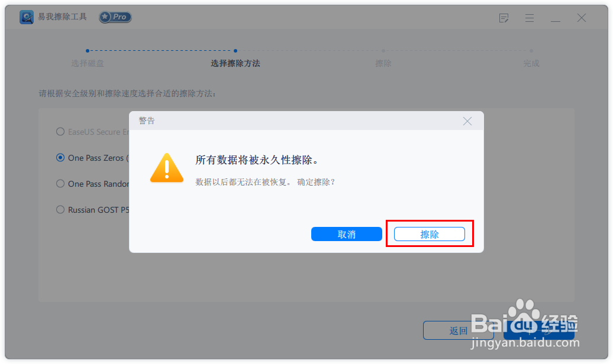The height and width of the screenshot is (364, 613).
Task: Go to the 选择擦除方法 step label
Action: coord(235,63)
